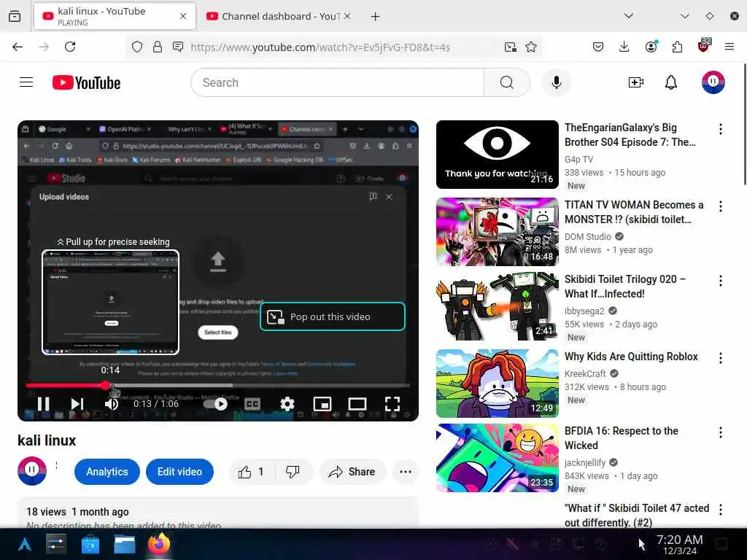Open options for TheEngarianGalaxy's Big Brother video
Viewport: 747px width, 560px height.
(720, 129)
